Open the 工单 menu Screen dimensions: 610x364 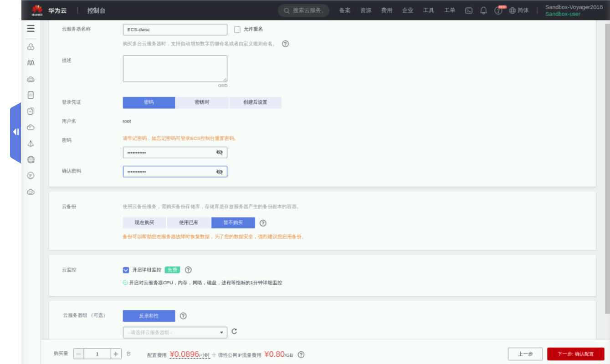[450, 10]
